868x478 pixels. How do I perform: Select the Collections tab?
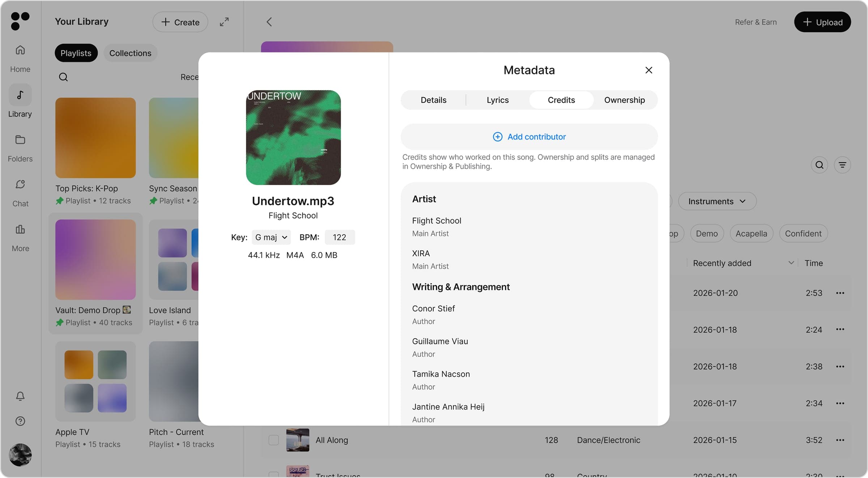click(130, 53)
